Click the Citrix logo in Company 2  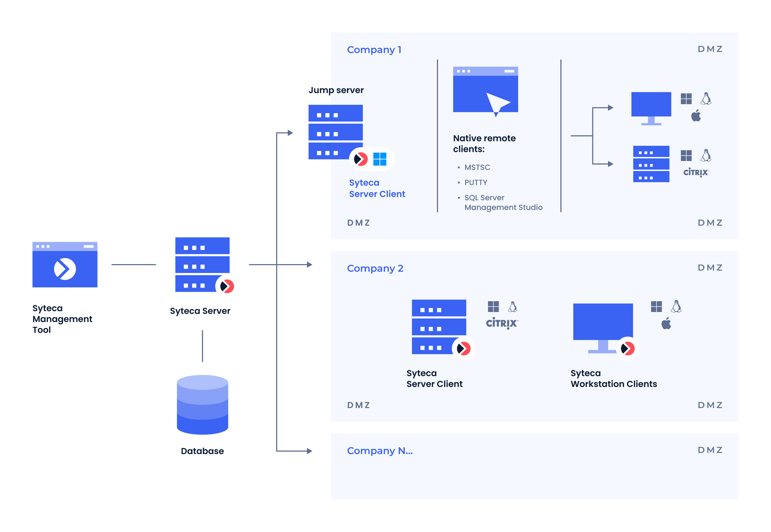[x=502, y=323]
